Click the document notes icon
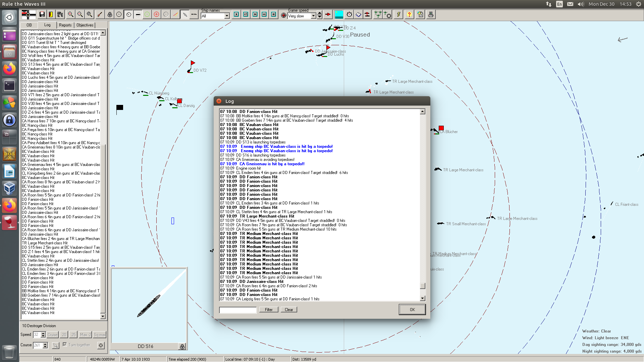The image size is (644, 362). coord(421,14)
